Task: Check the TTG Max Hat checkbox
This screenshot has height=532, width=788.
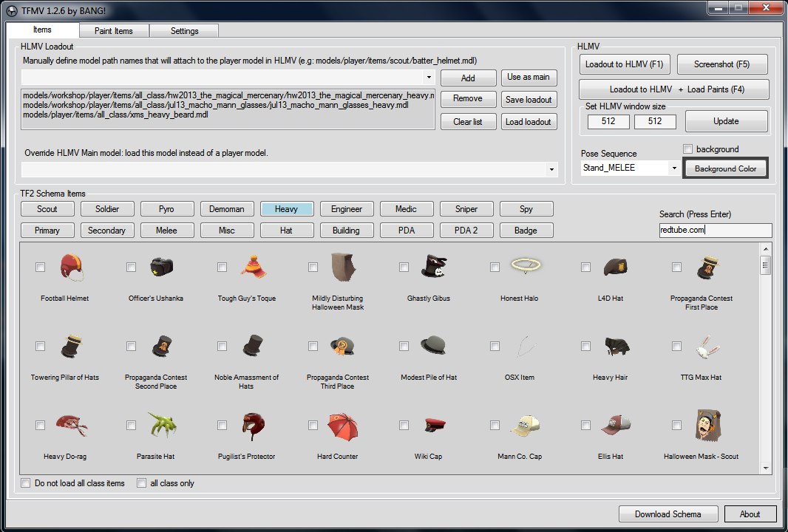Action: tap(676, 346)
